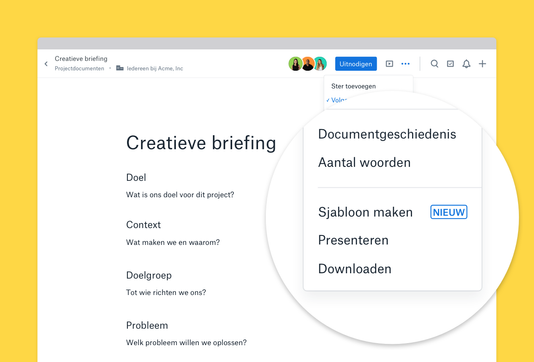Open the notifications bell
534x362 pixels.
point(466,64)
